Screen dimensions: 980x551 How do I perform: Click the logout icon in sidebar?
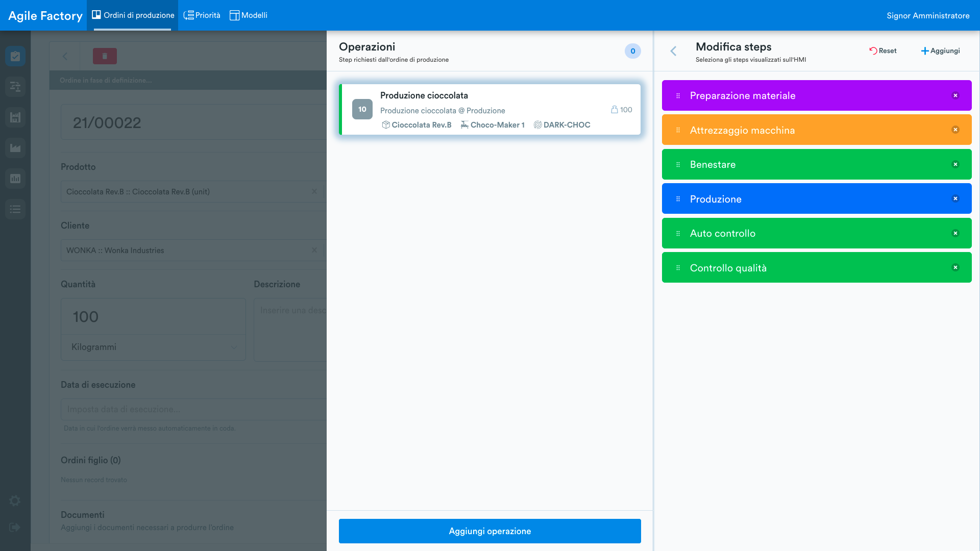pyautogui.click(x=15, y=527)
